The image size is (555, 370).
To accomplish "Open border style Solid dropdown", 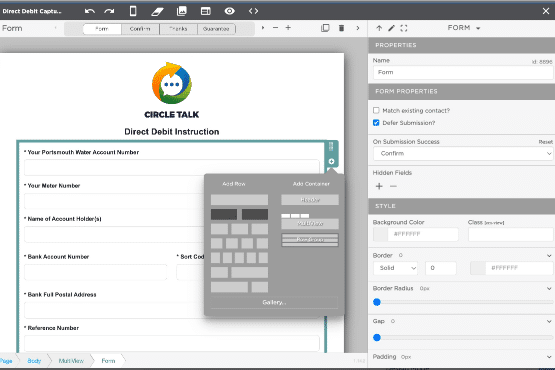I will (395, 268).
